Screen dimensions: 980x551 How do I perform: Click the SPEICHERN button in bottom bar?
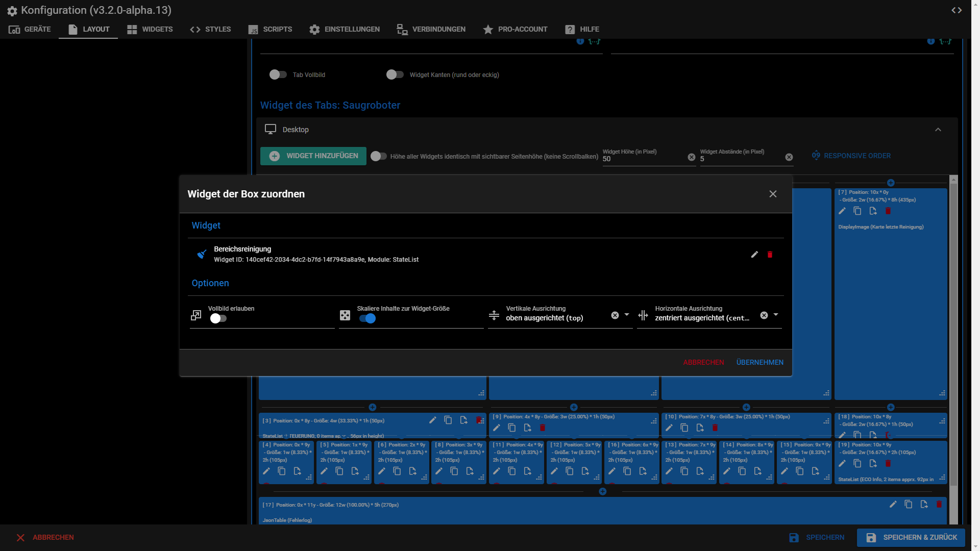click(x=817, y=538)
